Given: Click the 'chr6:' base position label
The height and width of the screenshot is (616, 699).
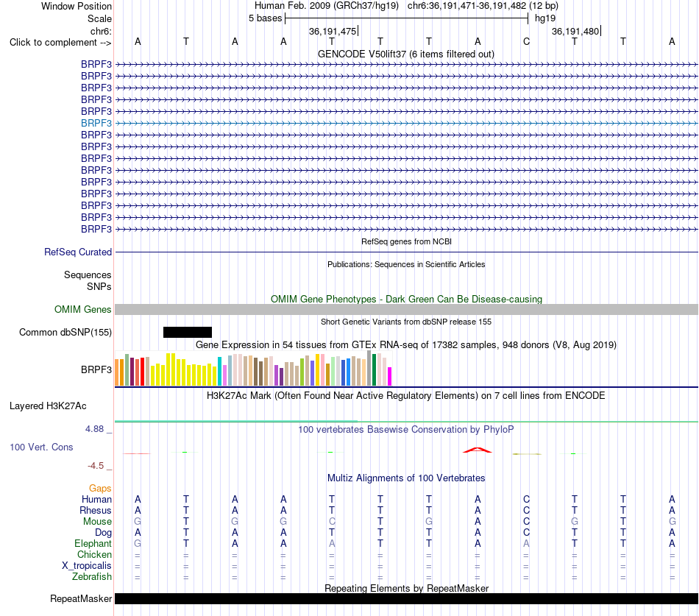Looking at the screenshot, I should point(101,31).
